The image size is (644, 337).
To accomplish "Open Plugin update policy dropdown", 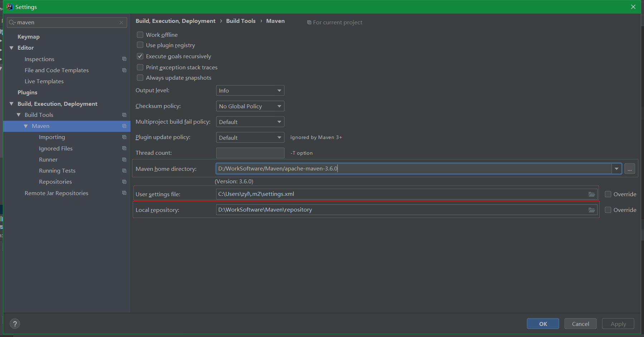I will 250,138.
